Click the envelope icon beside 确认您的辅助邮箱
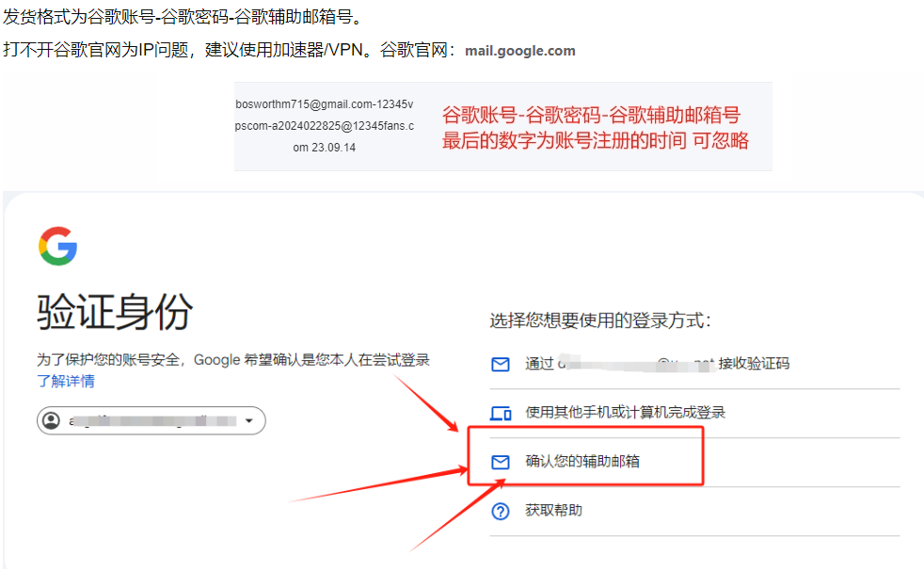Viewport: 924px width, 569px height. point(501,463)
